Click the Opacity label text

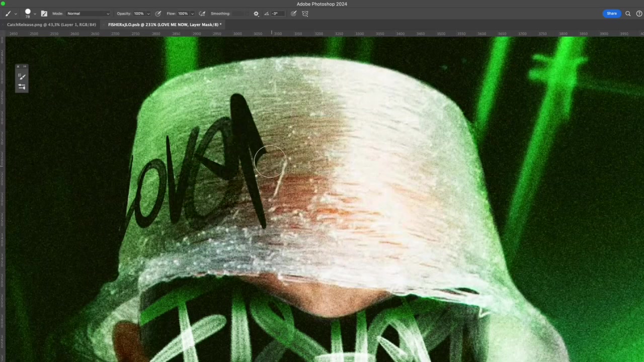point(124,14)
